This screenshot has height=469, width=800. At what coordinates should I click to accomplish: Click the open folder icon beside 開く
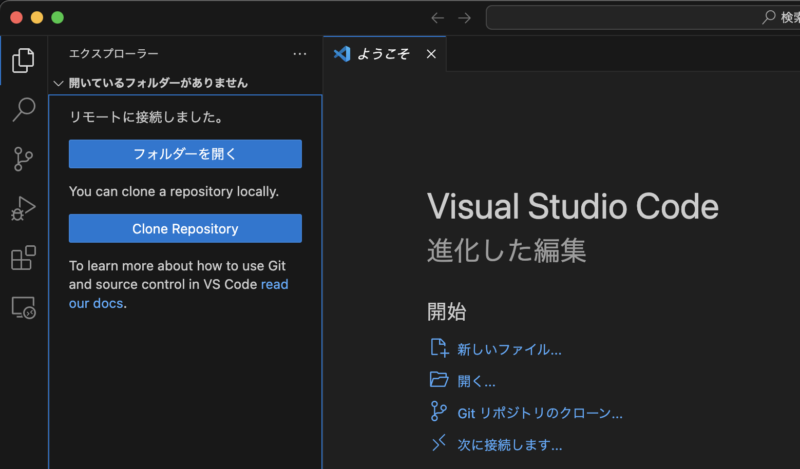(439, 380)
